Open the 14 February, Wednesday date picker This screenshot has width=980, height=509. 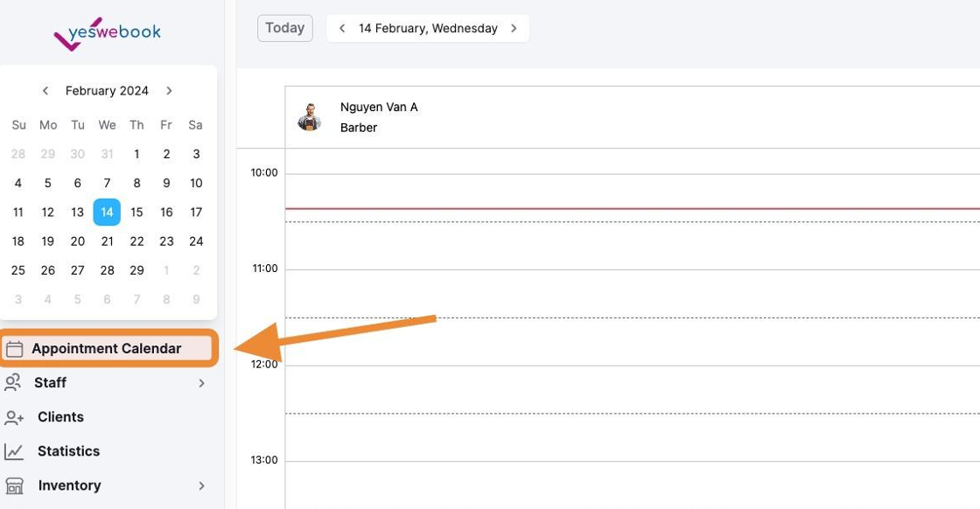click(x=428, y=28)
